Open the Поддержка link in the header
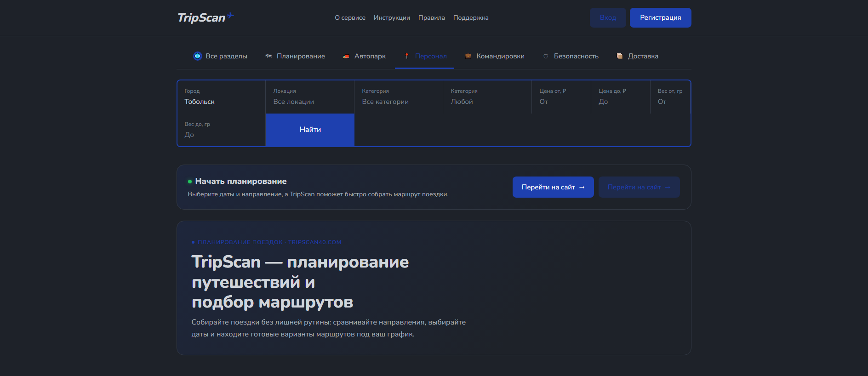This screenshot has height=376, width=868. 471,17
